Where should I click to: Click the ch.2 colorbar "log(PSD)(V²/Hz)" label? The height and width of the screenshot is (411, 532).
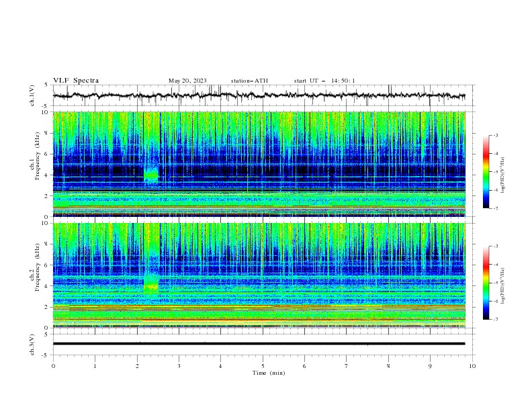503,286
